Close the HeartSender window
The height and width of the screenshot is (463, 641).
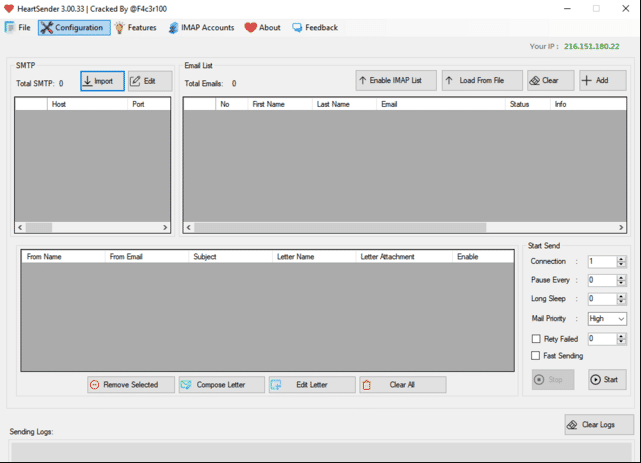pos(625,9)
